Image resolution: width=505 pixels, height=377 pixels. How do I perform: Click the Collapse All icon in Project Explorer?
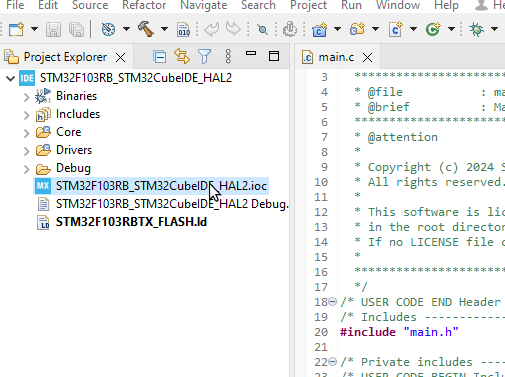click(x=160, y=57)
